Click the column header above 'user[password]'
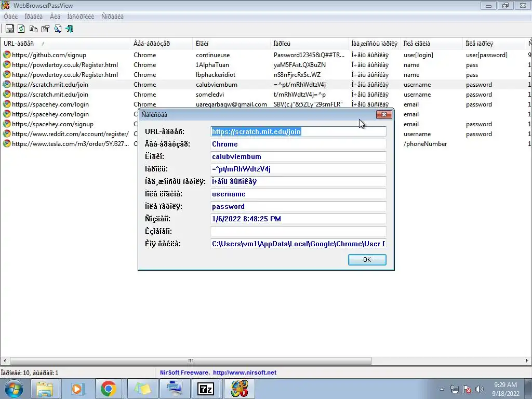The height and width of the screenshot is (399, 532). tap(494, 44)
